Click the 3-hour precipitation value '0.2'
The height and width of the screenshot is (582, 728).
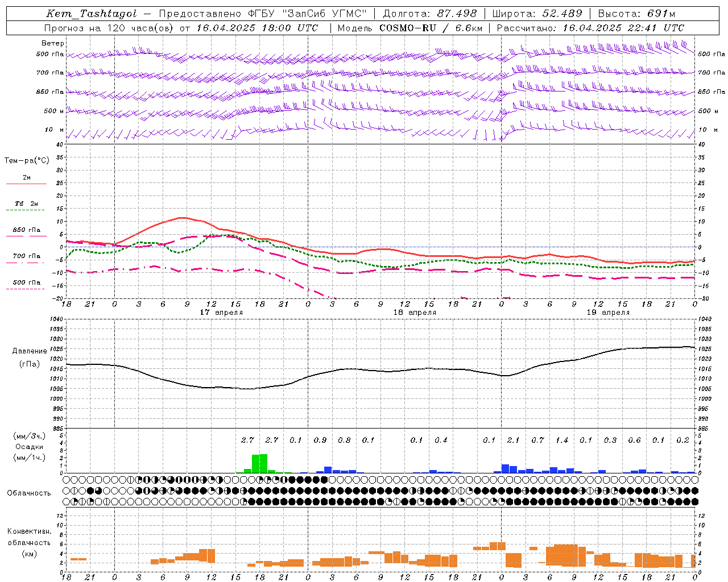click(682, 440)
